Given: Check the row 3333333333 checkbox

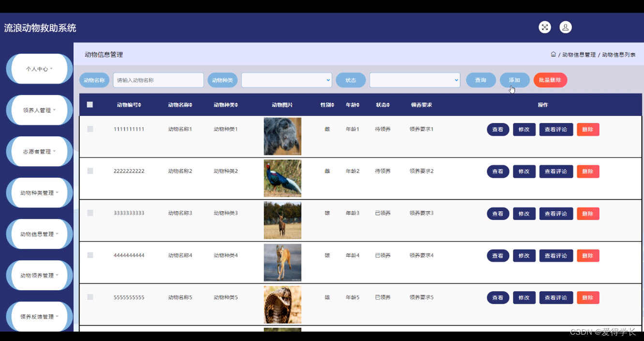Looking at the screenshot, I should (x=90, y=213).
